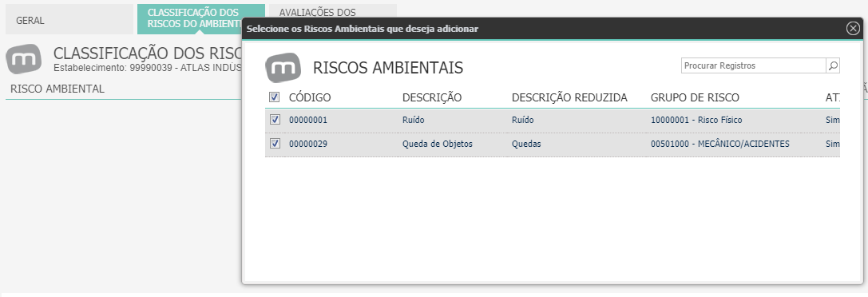Open the Geral tab
The width and height of the screenshot is (868, 297).
[x=69, y=20]
